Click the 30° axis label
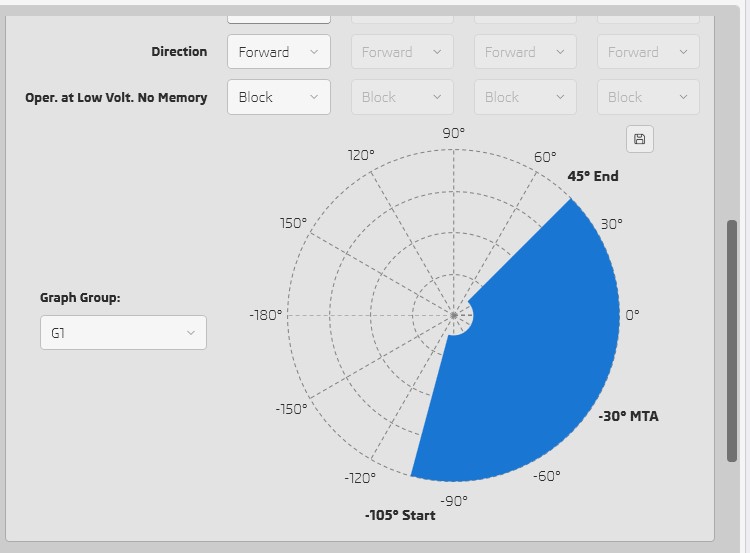750x553 pixels. [611, 224]
